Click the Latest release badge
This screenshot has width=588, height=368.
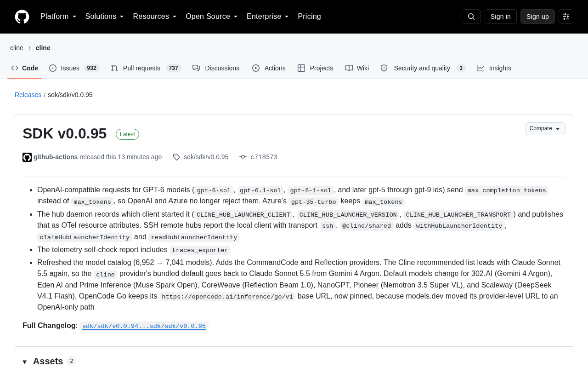(x=127, y=134)
